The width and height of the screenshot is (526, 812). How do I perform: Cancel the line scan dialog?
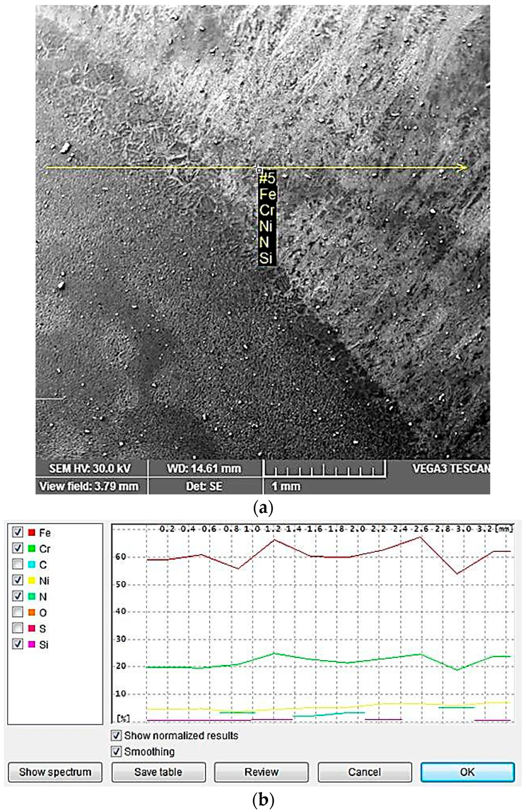tap(364, 772)
